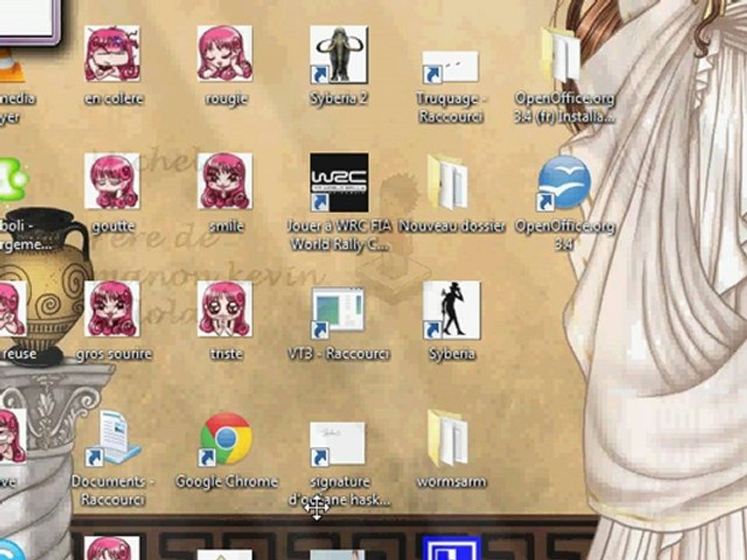Image resolution: width=747 pixels, height=560 pixels.
Task: Select the 'gros sourire' image icon
Action: click(x=112, y=309)
